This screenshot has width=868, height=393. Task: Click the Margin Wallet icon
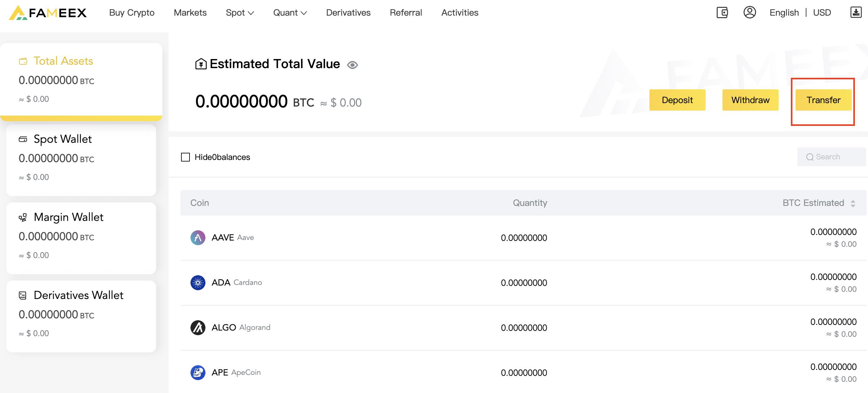(23, 217)
